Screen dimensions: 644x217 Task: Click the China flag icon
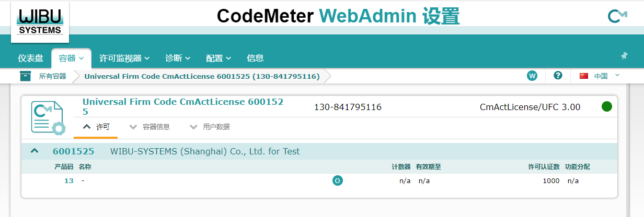[584, 76]
